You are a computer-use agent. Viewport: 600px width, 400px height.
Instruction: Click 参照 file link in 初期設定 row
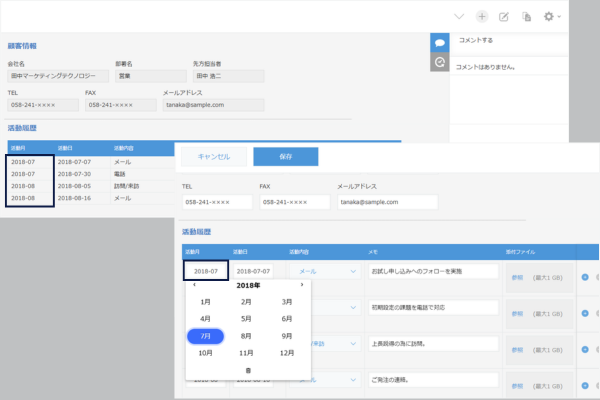(517, 314)
